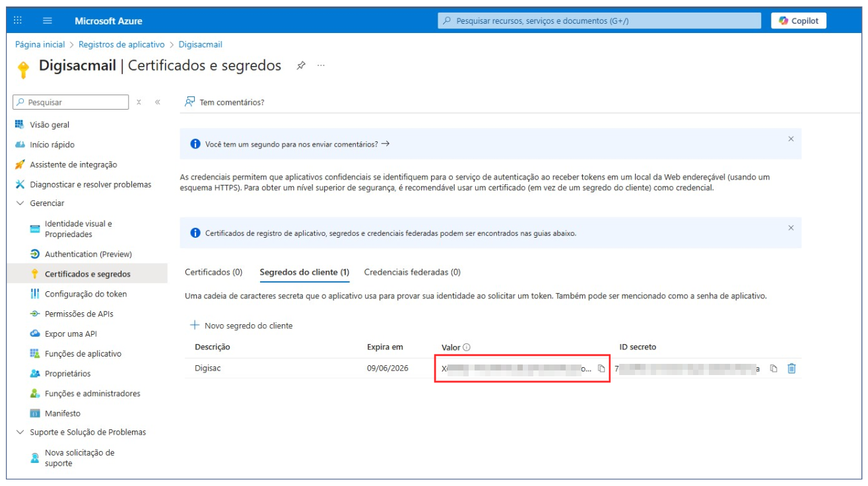The width and height of the screenshot is (868, 486).
Task: Show info tooltip next to Valor
Action: point(466,347)
